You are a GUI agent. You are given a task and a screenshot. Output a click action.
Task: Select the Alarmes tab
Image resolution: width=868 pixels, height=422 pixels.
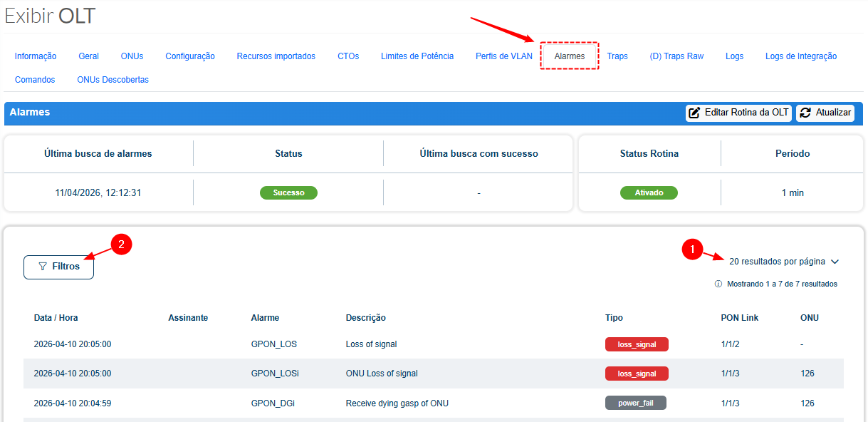(570, 56)
